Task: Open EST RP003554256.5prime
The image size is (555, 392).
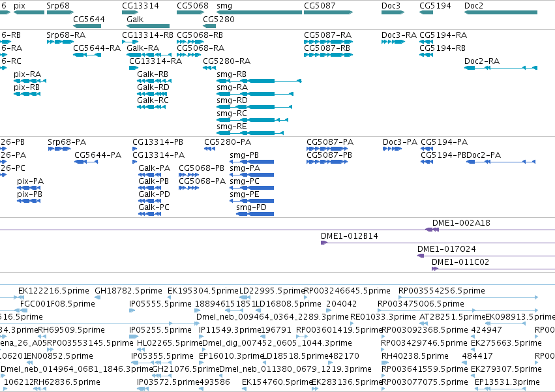Action: point(442,291)
